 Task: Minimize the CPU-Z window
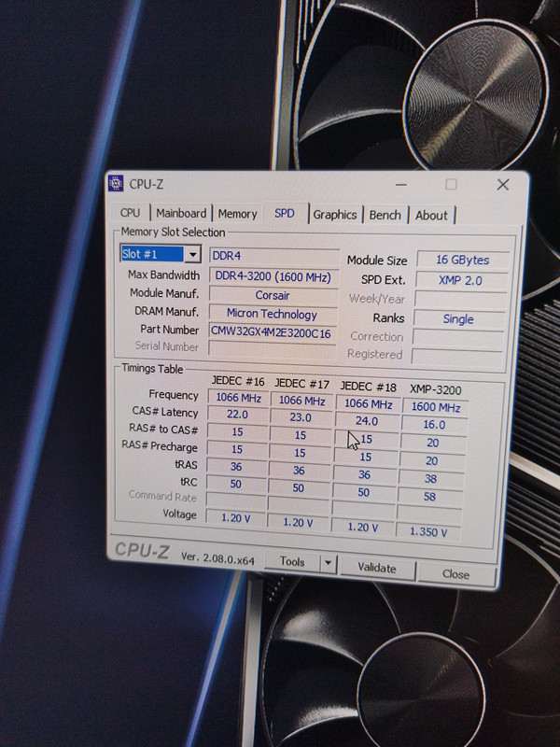[x=401, y=184]
